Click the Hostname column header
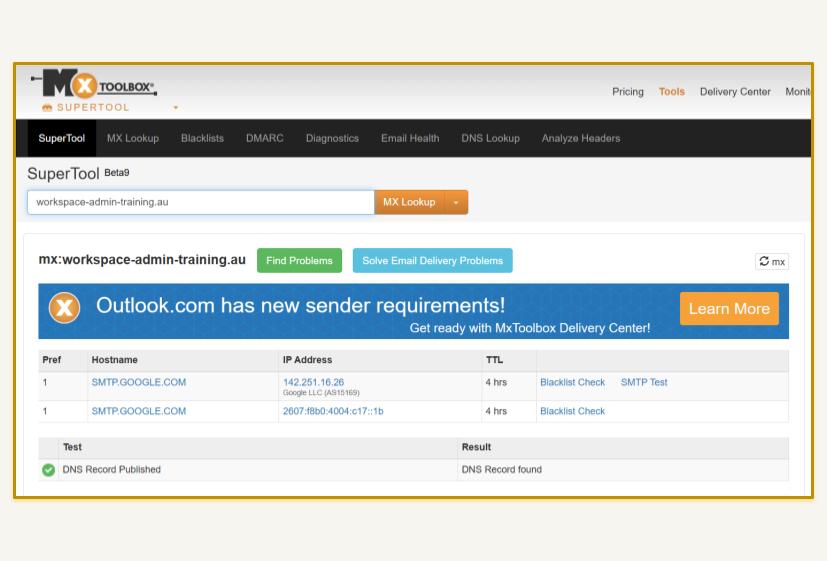The width and height of the screenshot is (827, 561). point(114,360)
